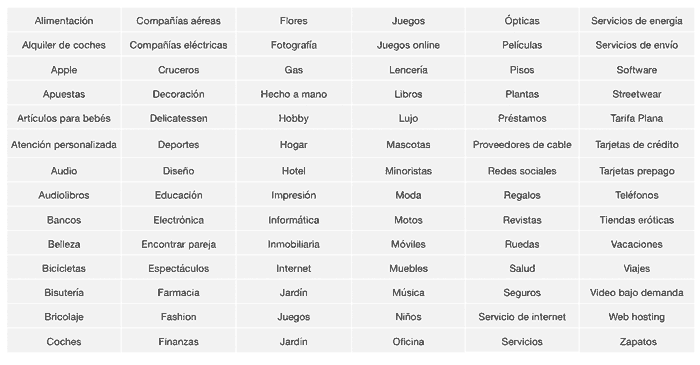Screen dimensions: 700x365
Task: Open the Proveedores de cable category
Action: click(522, 145)
